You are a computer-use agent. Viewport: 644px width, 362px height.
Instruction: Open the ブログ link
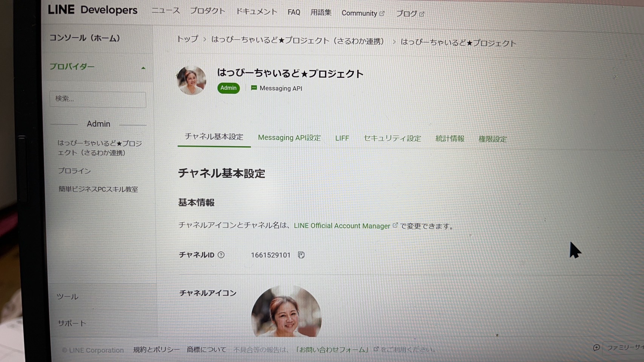coord(406,14)
